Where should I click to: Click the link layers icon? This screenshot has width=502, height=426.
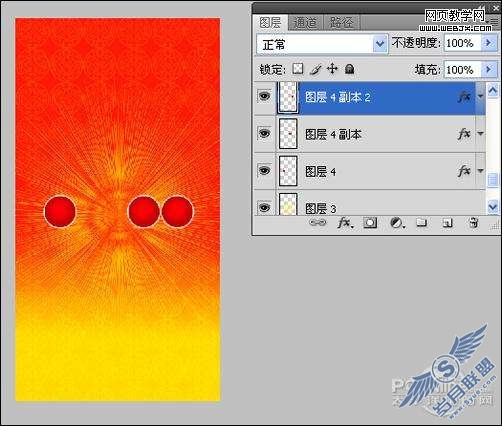317,222
